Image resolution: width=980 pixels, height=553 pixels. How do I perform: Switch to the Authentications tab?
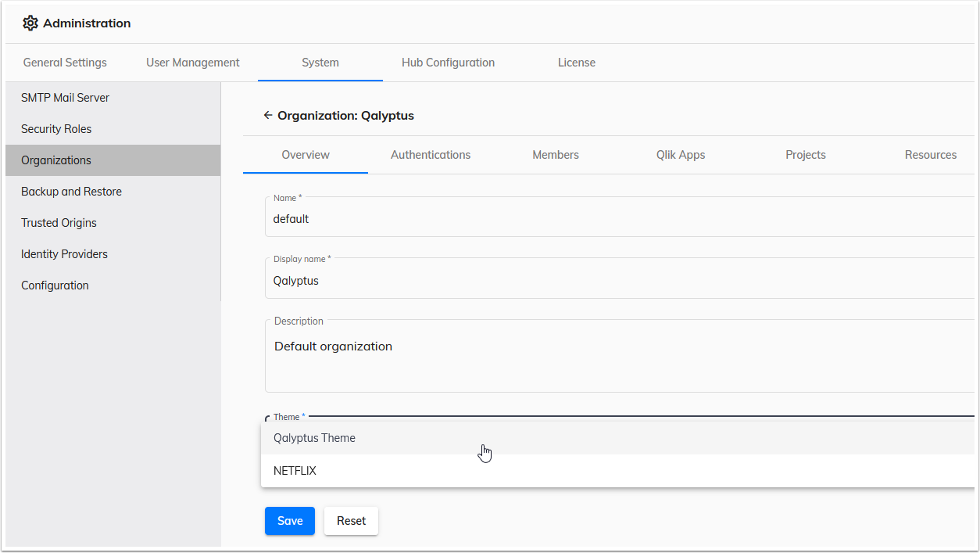pyautogui.click(x=430, y=154)
